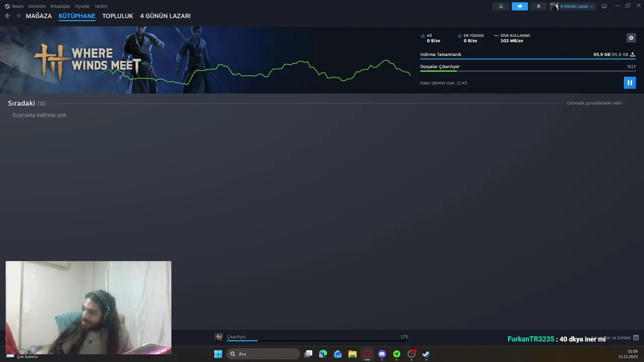The width and height of the screenshot is (644, 362).
Task: Open the KÜTÜPHANE tab
Action: (77, 16)
